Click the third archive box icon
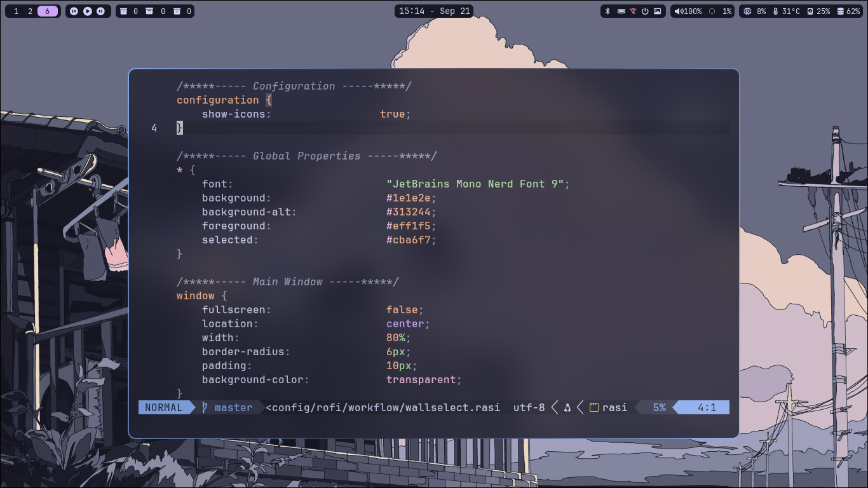868x488 pixels. [x=177, y=11]
